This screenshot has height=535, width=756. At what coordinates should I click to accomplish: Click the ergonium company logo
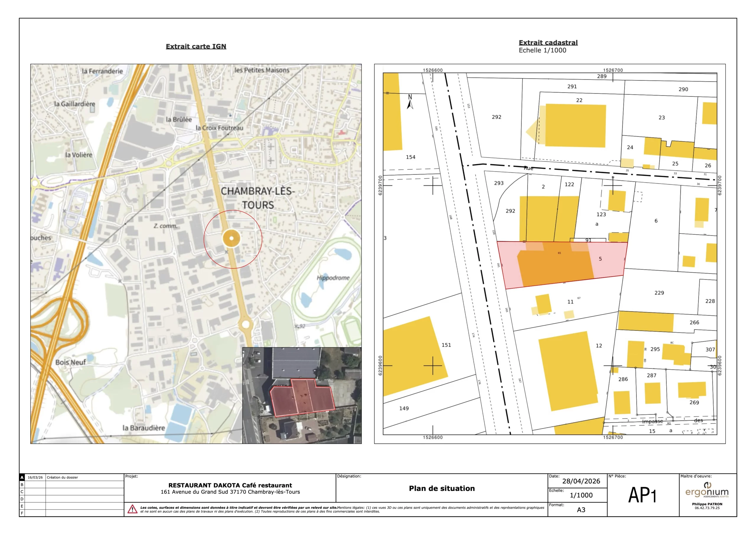pos(707,490)
